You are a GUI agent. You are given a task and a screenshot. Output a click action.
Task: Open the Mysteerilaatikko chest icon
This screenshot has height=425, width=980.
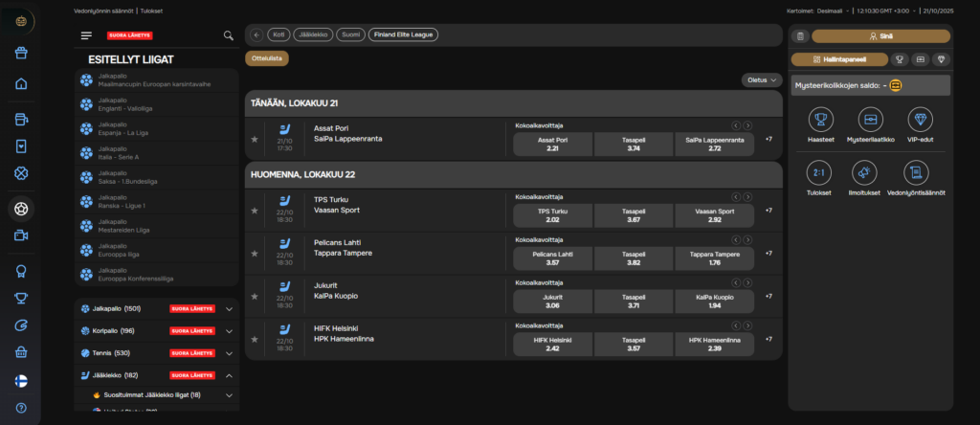click(871, 120)
